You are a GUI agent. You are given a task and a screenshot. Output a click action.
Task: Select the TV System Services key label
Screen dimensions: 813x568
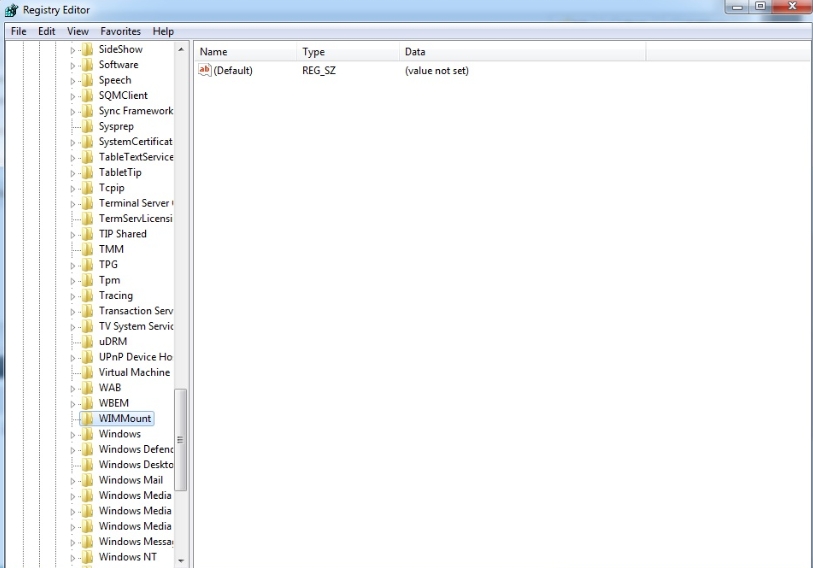click(136, 326)
